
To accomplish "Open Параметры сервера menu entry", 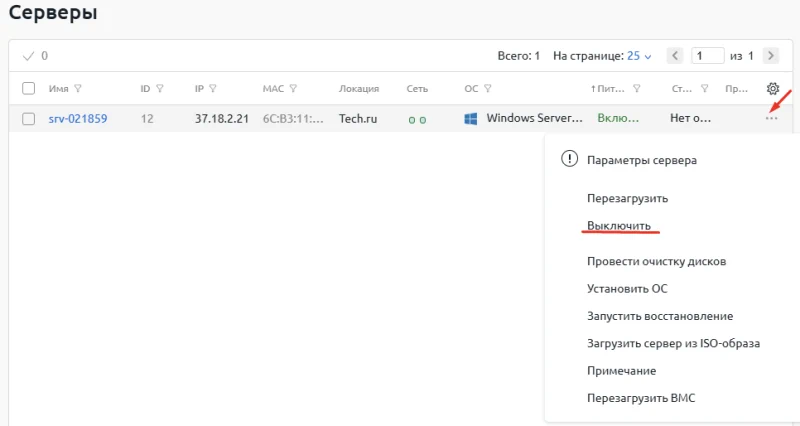I will pyautogui.click(x=641, y=159).
